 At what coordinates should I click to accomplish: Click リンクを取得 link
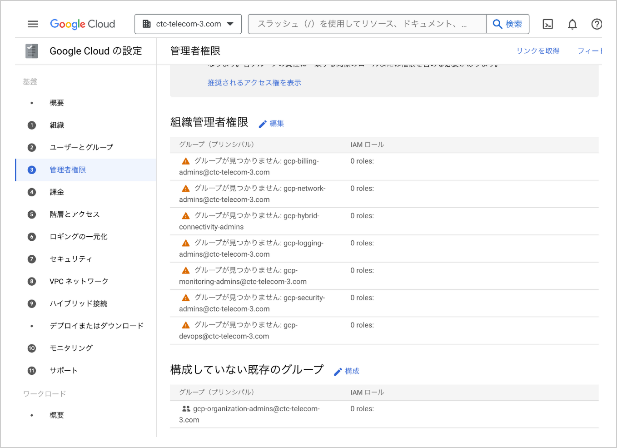[x=538, y=51]
